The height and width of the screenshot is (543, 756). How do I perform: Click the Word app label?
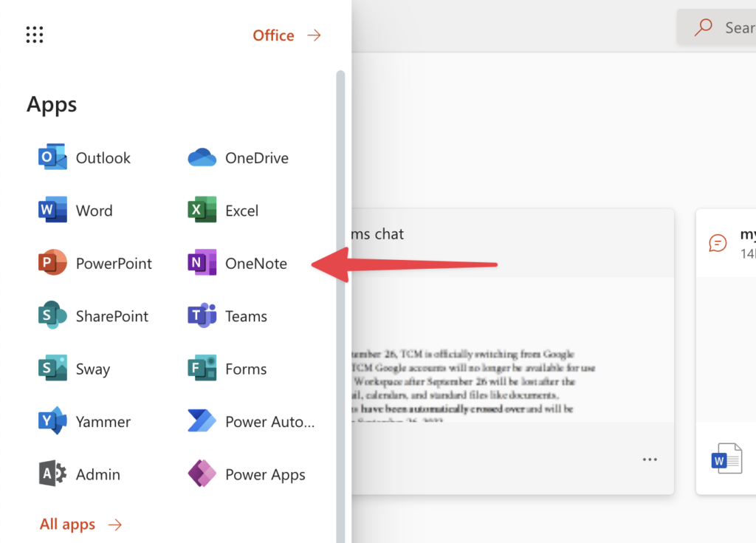tap(94, 211)
